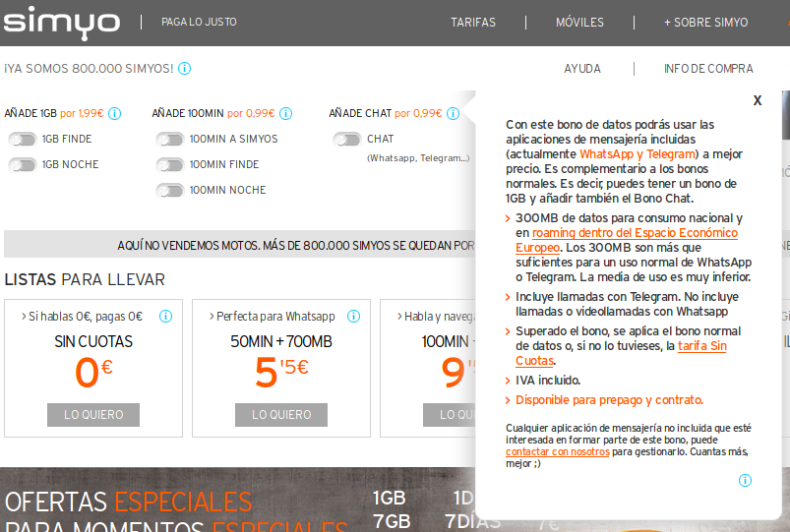Screen dimensions: 790x532
Task: Close the Bono Chat popup
Action: click(x=758, y=100)
